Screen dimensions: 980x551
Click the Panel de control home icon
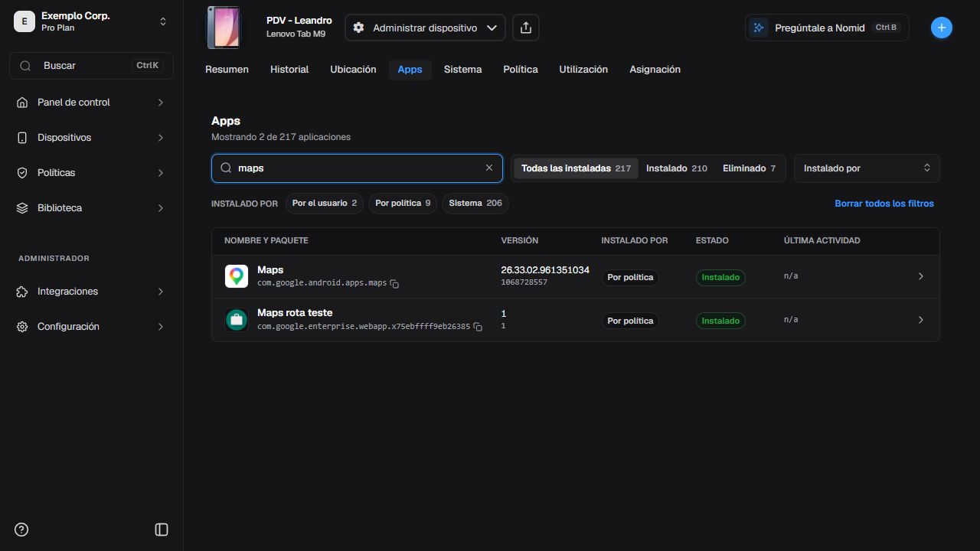(x=22, y=103)
